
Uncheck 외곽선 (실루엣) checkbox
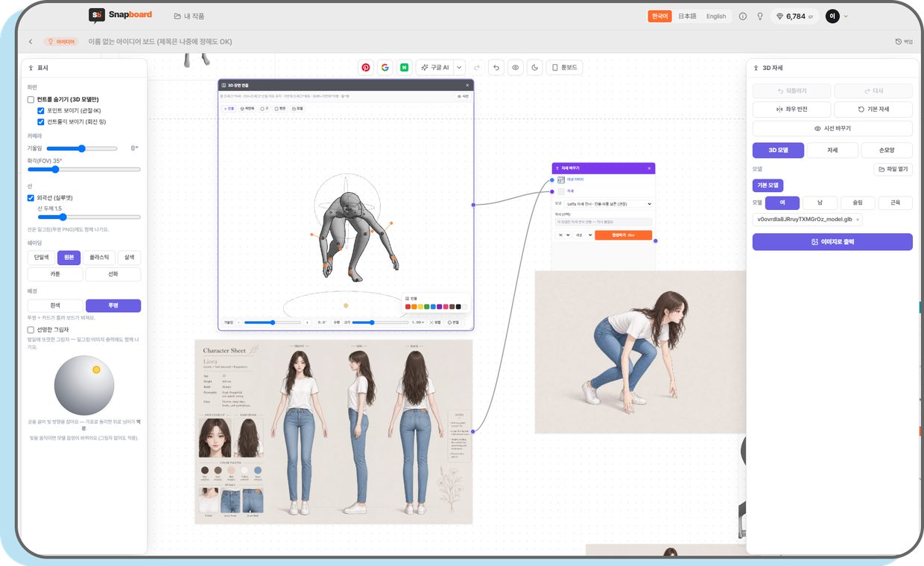[31, 198]
